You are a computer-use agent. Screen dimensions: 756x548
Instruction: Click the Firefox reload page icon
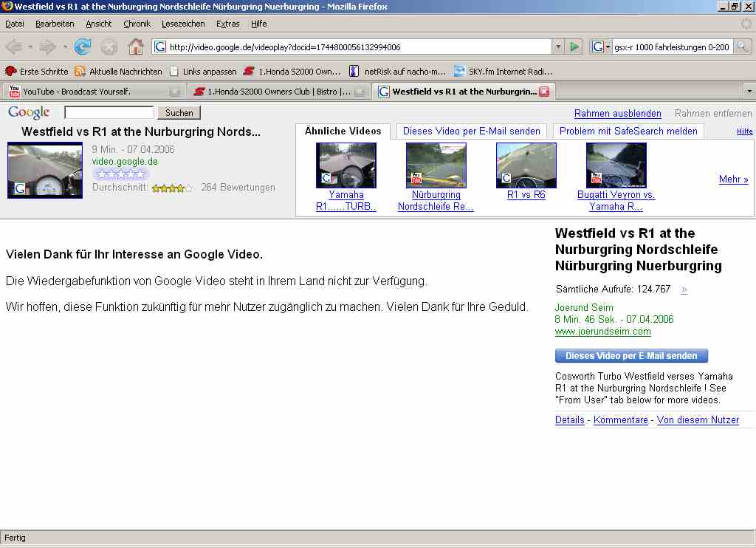click(x=83, y=47)
